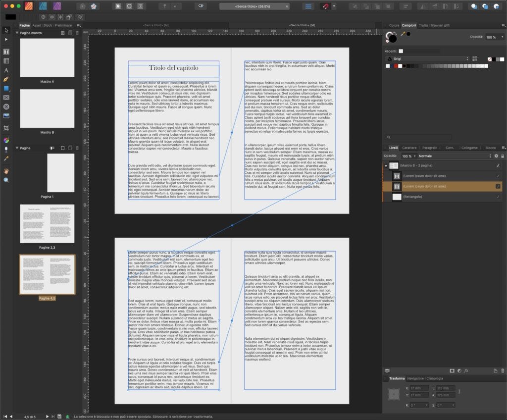
Task: Toggle the lock icon in the Livelli panel
Action: [x=503, y=156]
